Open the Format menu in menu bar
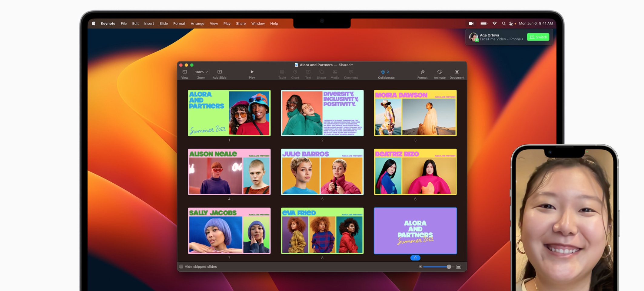644x291 pixels. pos(179,23)
